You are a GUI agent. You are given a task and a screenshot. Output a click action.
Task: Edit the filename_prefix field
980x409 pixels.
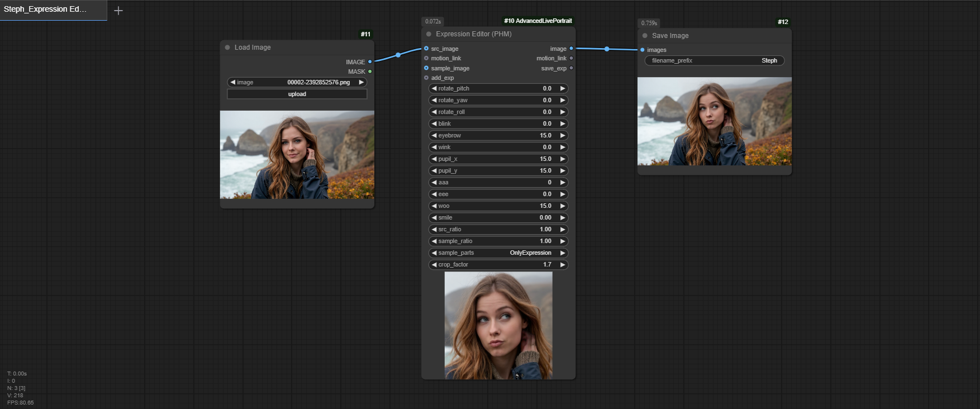click(x=714, y=60)
